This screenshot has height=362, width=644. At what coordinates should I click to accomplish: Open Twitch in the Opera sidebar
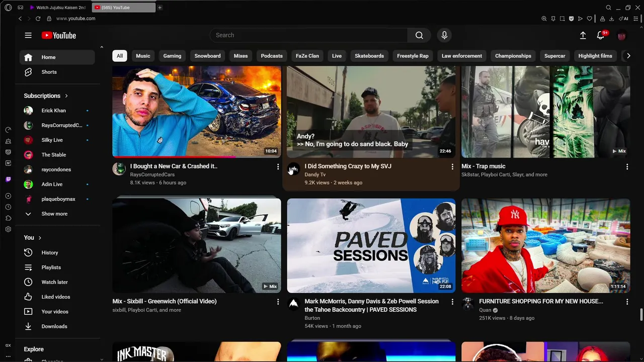tap(8, 179)
